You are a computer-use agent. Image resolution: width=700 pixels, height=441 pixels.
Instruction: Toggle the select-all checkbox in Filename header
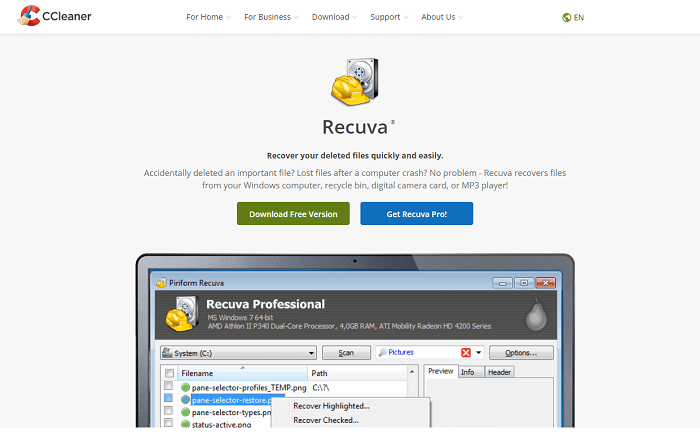[x=169, y=373]
